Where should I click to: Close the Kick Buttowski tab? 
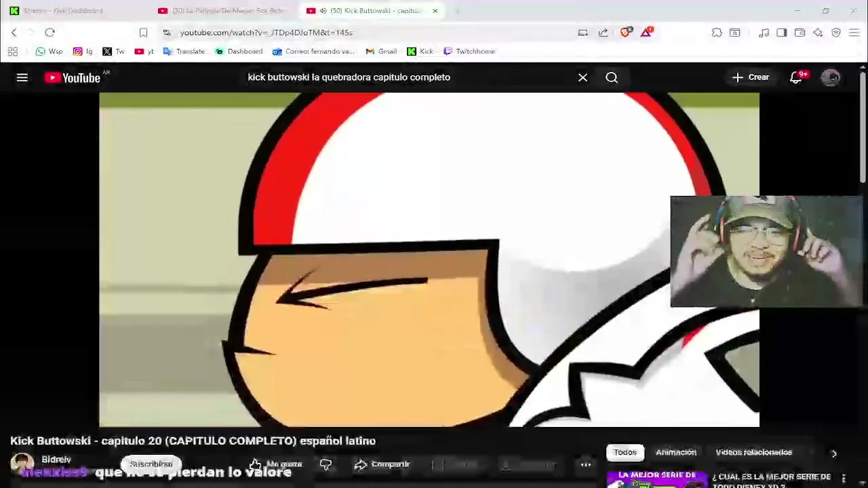tap(435, 11)
